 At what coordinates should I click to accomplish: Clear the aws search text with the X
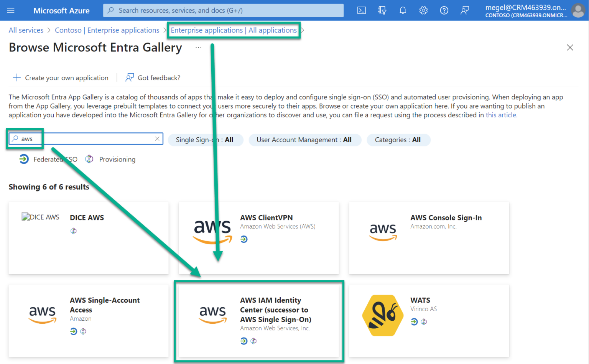tap(157, 138)
